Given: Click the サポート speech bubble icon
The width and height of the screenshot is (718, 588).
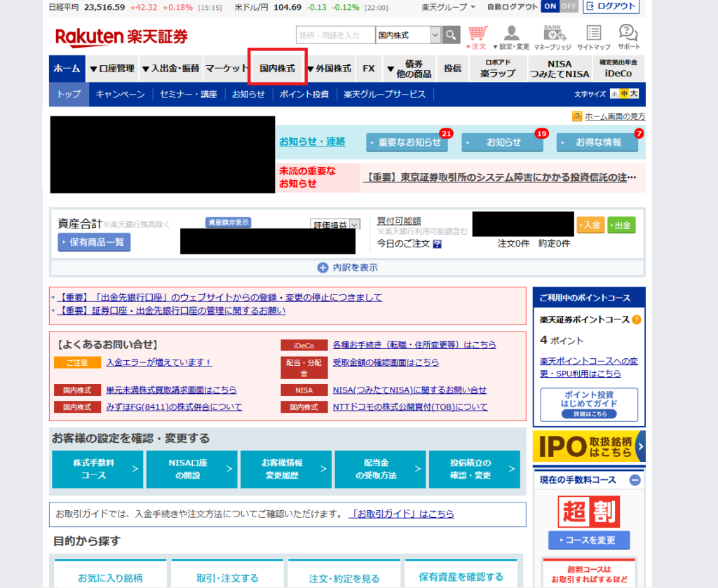Looking at the screenshot, I should tap(629, 38).
